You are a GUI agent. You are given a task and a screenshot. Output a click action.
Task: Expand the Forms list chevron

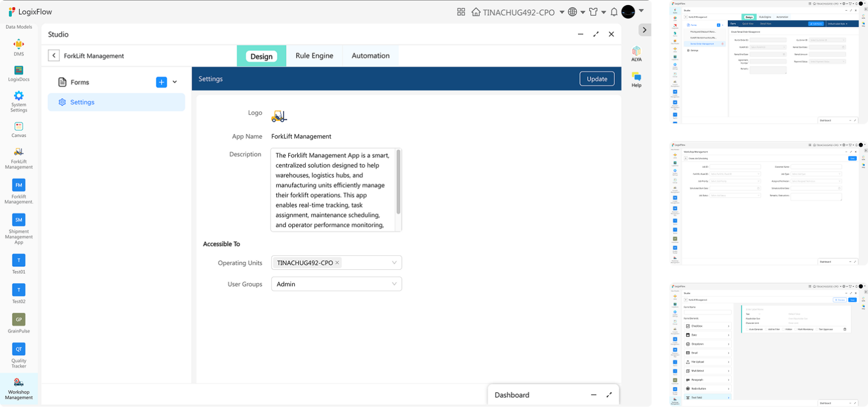coord(175,82)
